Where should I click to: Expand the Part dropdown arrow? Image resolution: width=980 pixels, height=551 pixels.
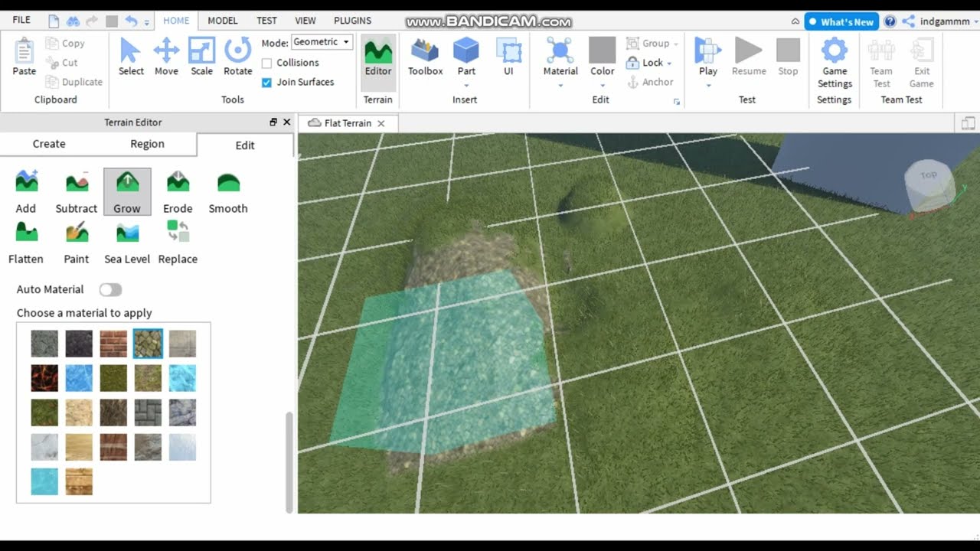[x=466, y=85]
